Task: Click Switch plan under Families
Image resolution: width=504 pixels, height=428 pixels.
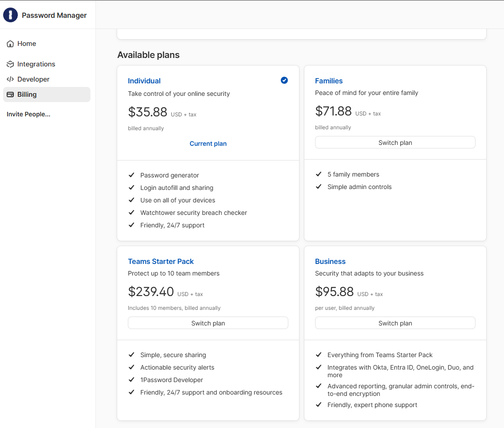Action: pyautogui.click(x=395, y=142)
